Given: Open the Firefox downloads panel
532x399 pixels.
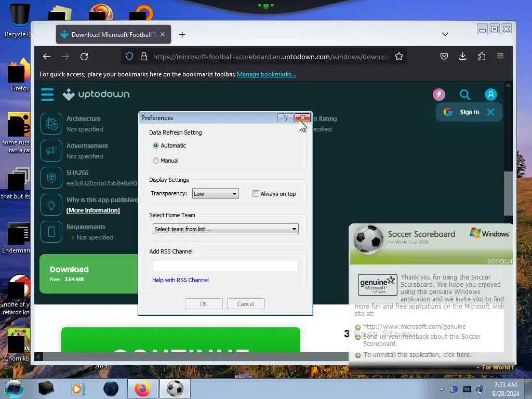Looking at the screenshot, I should (x=462, y=56).
